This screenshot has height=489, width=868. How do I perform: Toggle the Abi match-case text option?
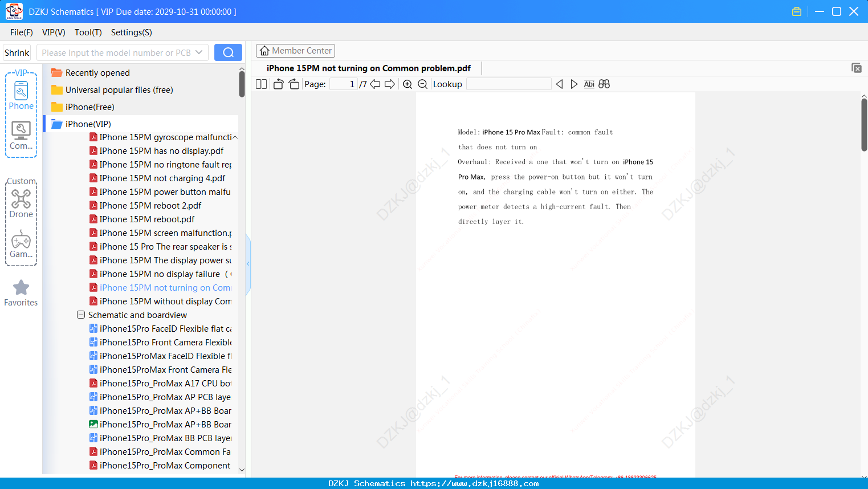[x=589, y=84]
